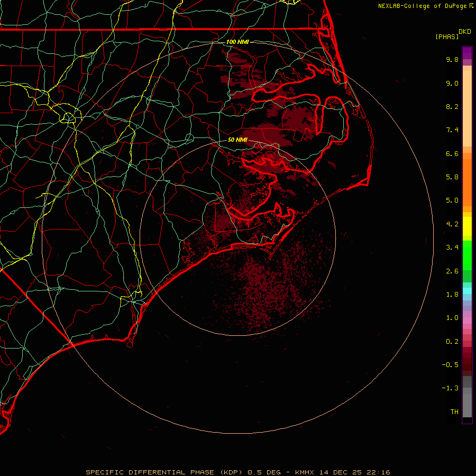
Task: Select the gray TH color band
Action: 467,411
